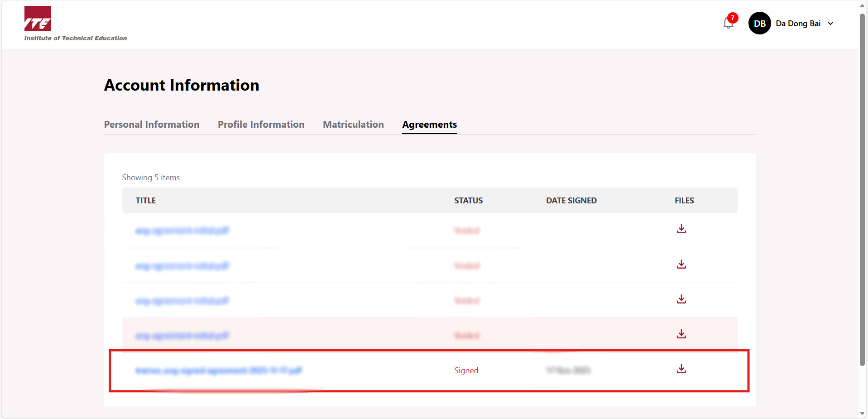Open the notifications bell
Image resolution: width=868 pixels, height=419 pixels.
tap(728, 23)
